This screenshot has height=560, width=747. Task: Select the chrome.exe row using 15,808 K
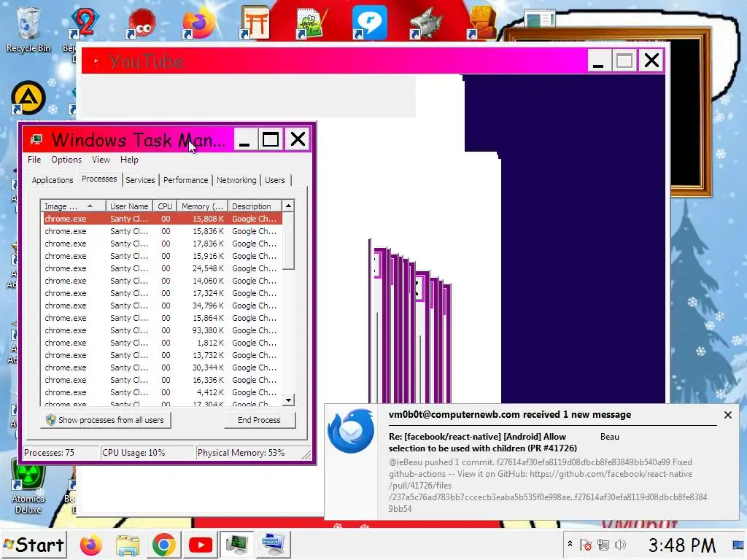pos(163,219)
